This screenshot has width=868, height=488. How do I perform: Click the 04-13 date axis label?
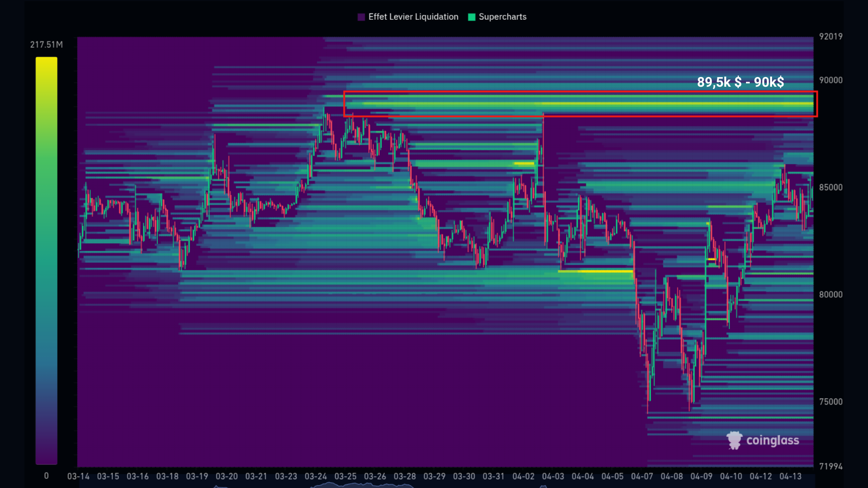tap(790, 476)
